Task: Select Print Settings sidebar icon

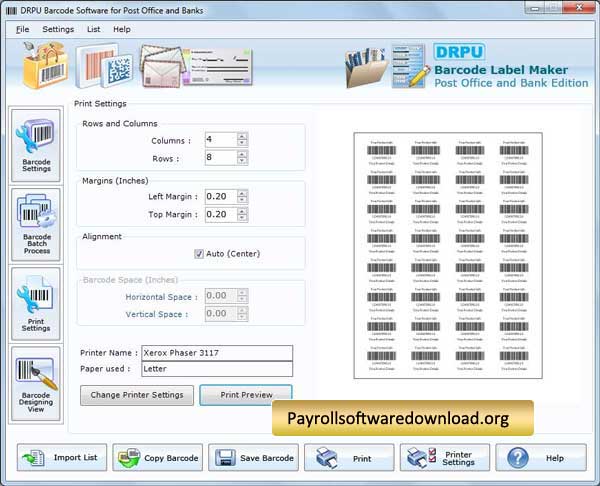Action: [36, 304]
